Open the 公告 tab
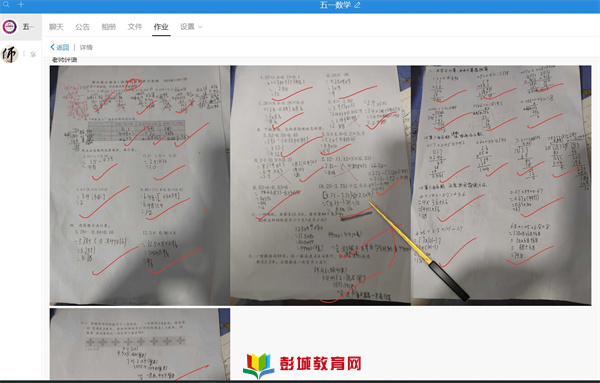The image size is (600, 383). (x=82, y=27)
